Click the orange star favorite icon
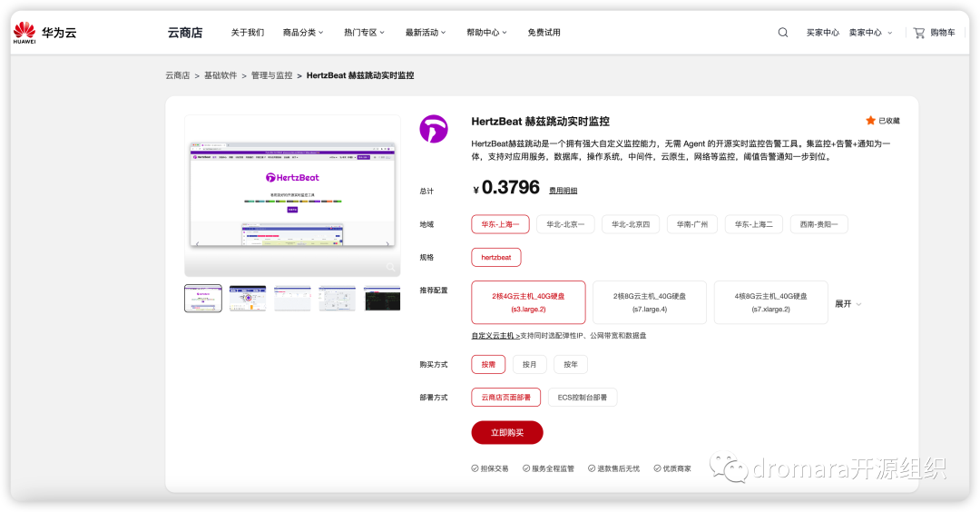Screen dimensions: 980x512 point(870,121)
